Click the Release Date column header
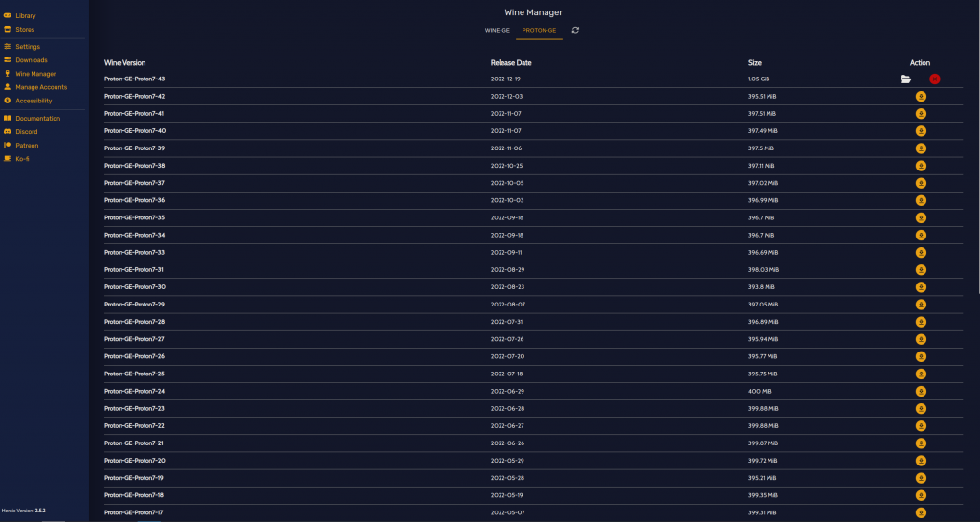 [x=511, y=62]
